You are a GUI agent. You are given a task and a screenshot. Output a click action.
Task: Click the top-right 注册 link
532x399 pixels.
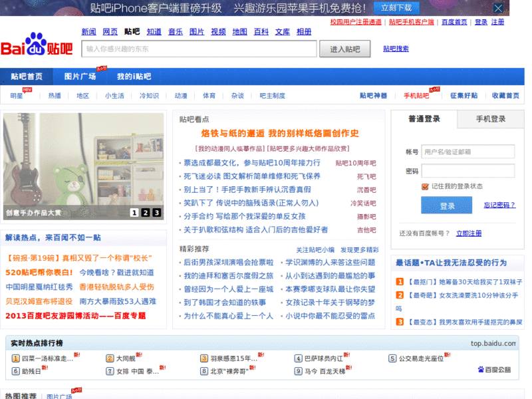pyautogui.click(x=497, y=22)
